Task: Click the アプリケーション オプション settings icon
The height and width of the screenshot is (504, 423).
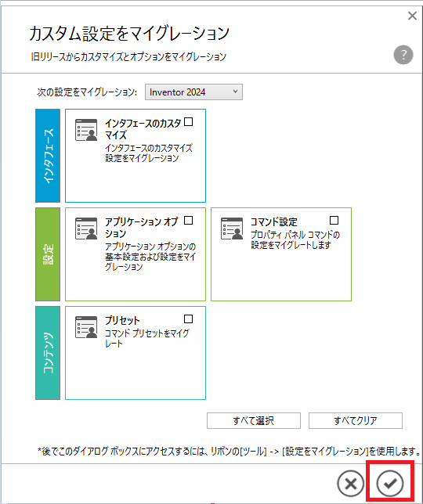Action: coord(86,229)
